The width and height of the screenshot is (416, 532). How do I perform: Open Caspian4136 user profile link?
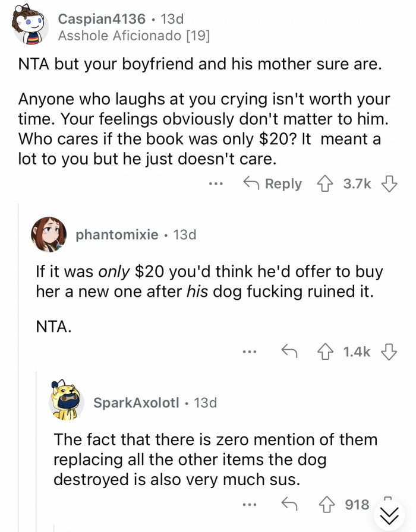pos(102,20)
